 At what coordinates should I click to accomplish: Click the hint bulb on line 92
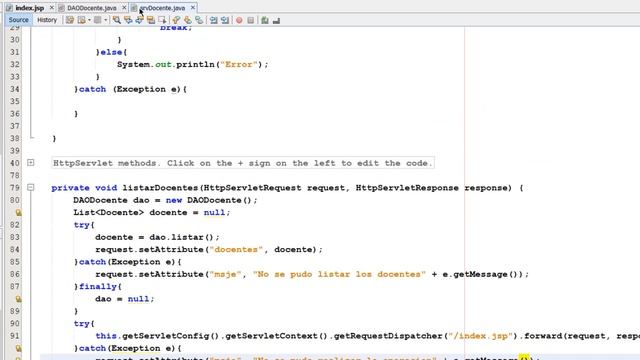(18, 348)
